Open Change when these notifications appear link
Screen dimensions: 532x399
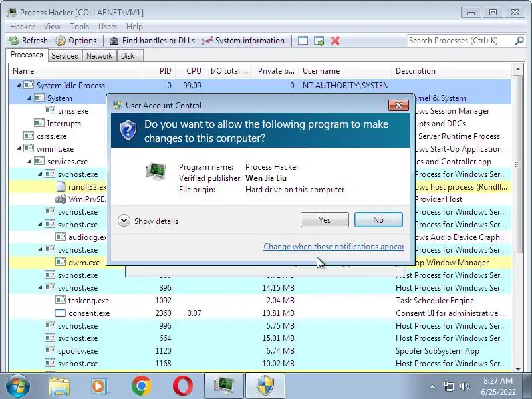[334, 247]
